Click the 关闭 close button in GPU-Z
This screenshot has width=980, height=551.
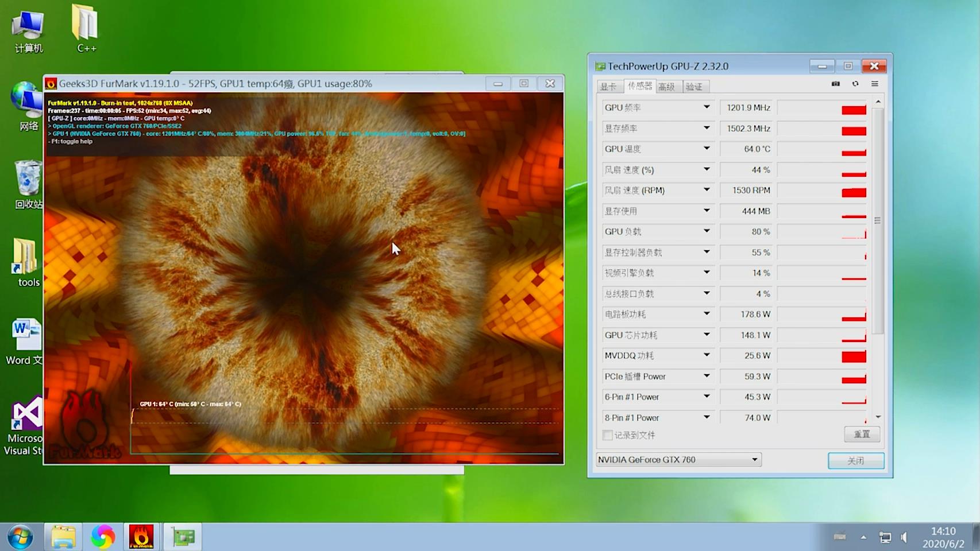coord(855,460)
